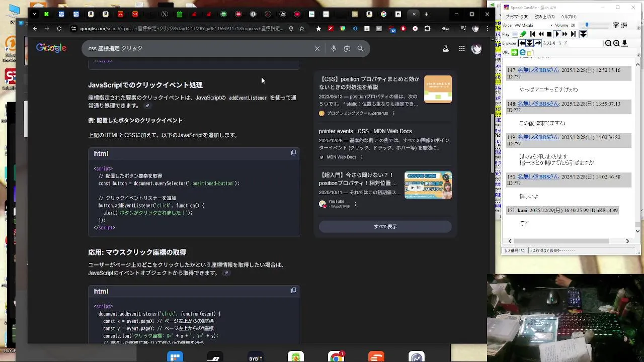The image size is (644, 362).
Task: Open ブックマーク(B) menu
Action: click(518, 17)
